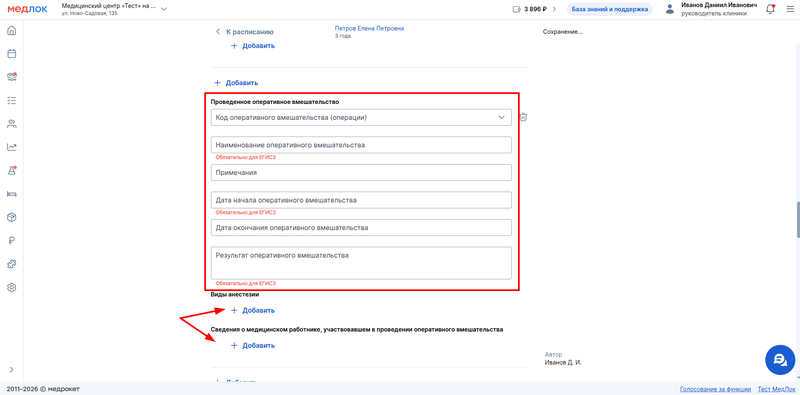Click the «2011–2026 © медрокет» footer text
This screenshot has height=395, width=800.
click(43, 389)
